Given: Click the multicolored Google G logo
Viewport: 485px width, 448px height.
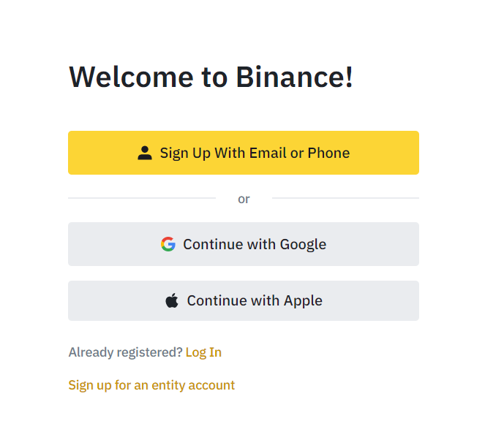Looking at the screenshot, I should point(168,244).
